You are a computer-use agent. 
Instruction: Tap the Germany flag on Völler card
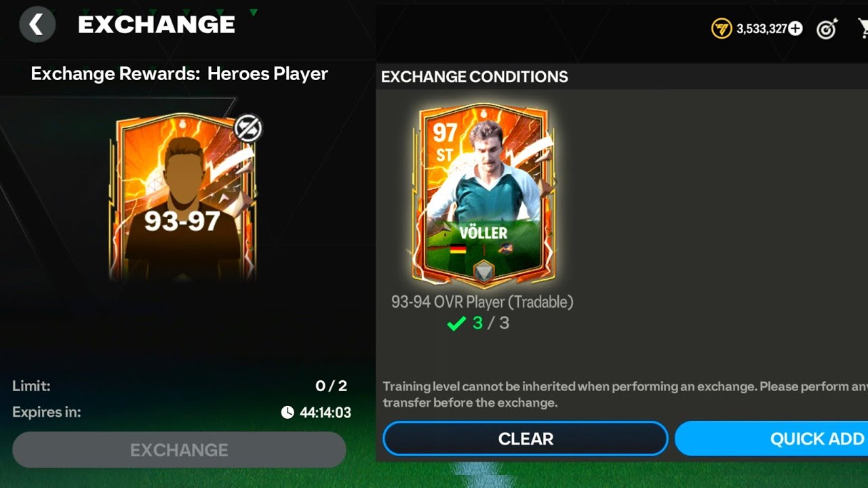(458, 249)
